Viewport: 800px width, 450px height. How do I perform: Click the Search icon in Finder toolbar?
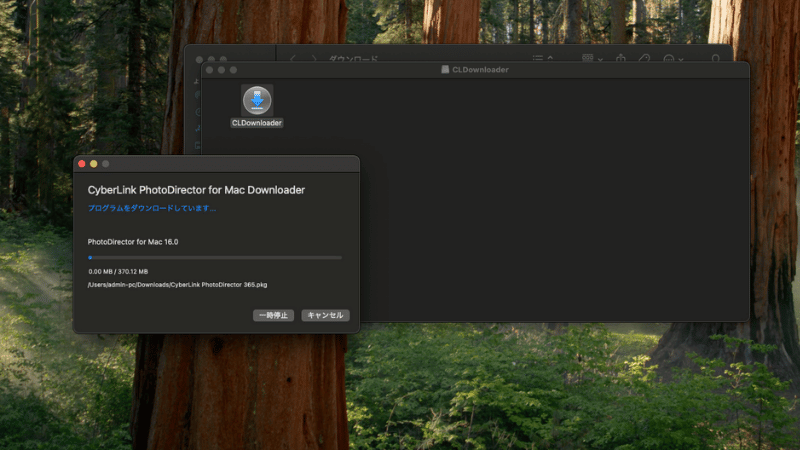715,59
